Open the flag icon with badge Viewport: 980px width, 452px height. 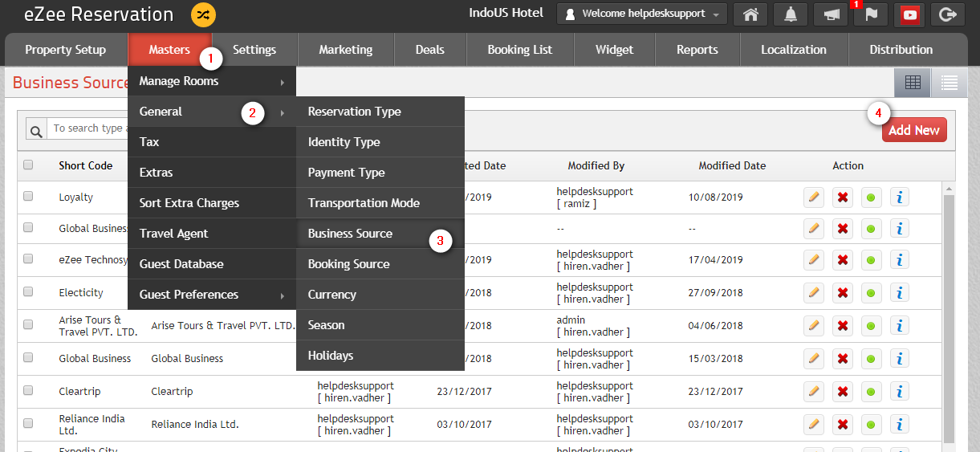click(x=871, y=14)
